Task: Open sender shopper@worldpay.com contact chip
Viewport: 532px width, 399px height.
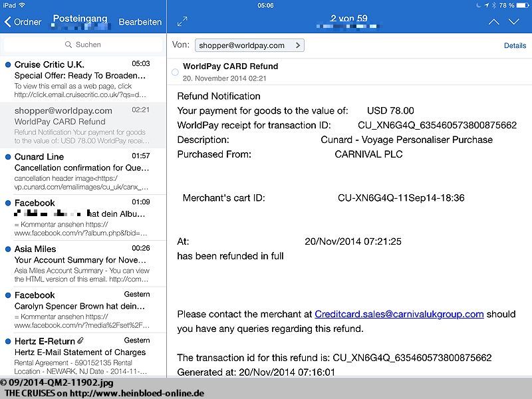Action: (x=249, y=45)
